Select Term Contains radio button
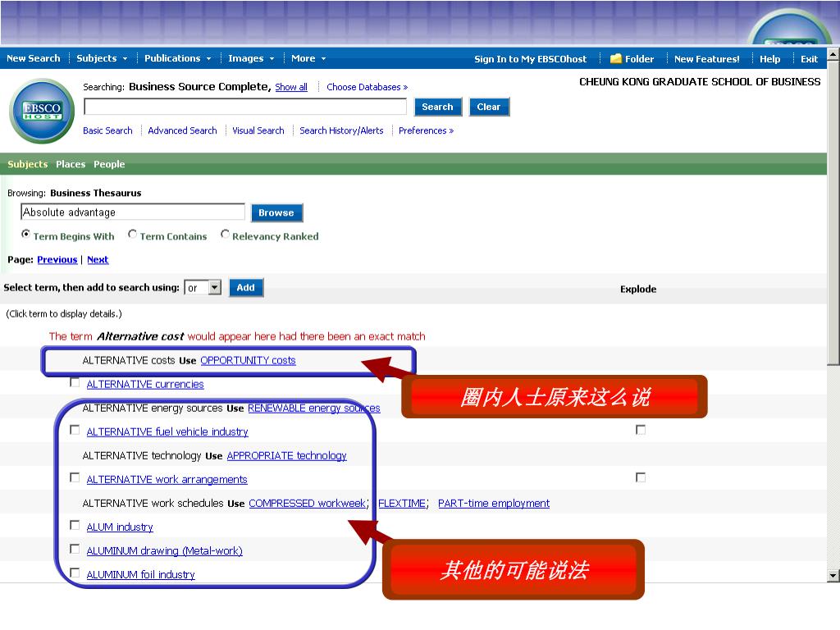840x630 pixels. coord(132,234)
